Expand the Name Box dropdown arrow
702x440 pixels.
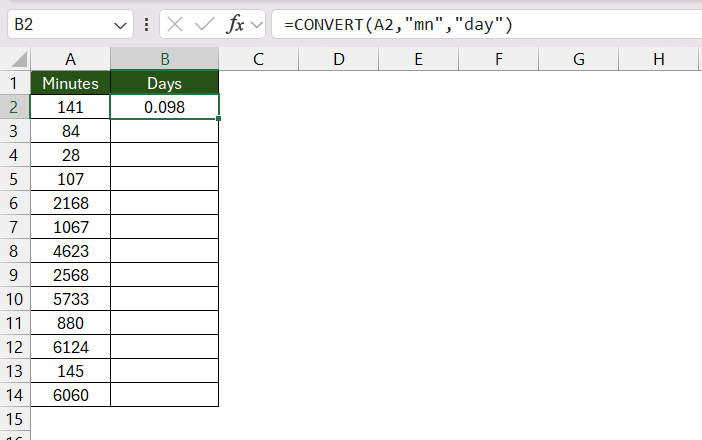point(120,26)
